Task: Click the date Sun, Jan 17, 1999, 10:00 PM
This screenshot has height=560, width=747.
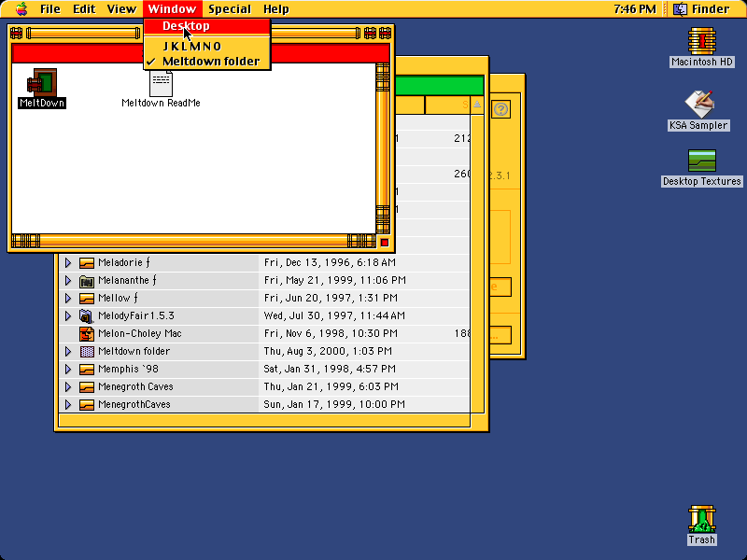Action: (x=334, y=405)
